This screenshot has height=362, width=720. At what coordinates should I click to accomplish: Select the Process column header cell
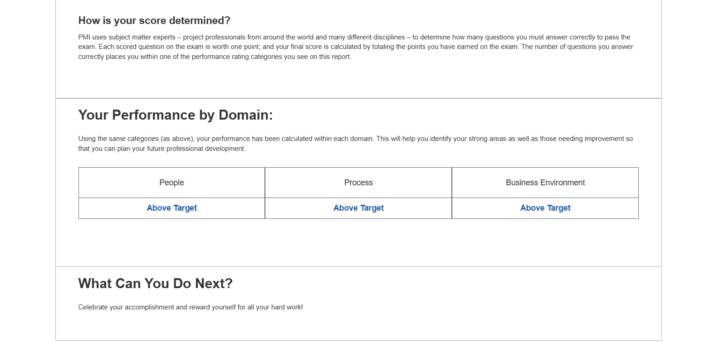[358, 182]
